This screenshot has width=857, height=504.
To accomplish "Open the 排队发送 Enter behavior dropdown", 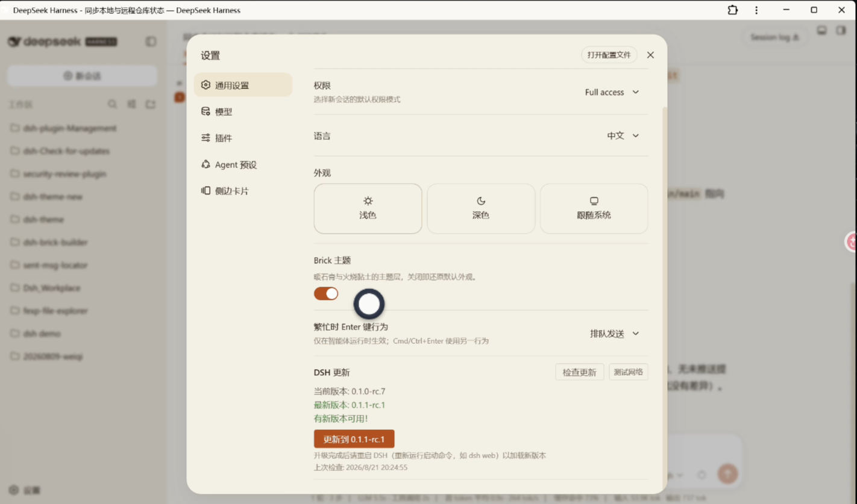I will click(614, 334).
